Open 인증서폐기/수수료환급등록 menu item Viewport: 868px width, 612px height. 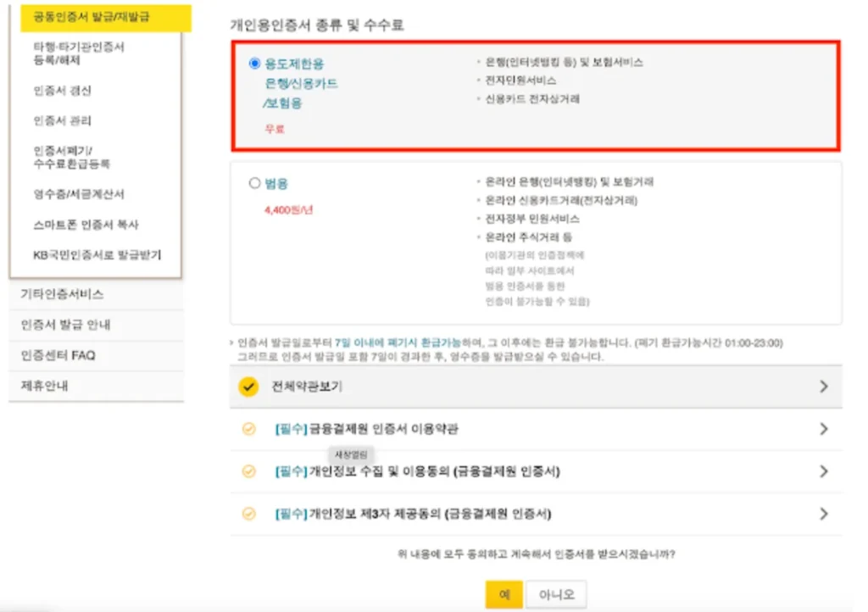tap(71, 157)
